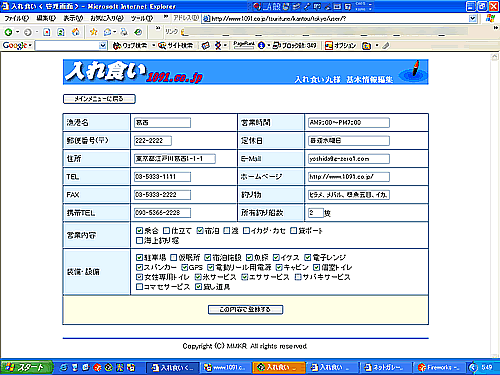This screenshot has width=500, height=375.
Task: Click the highlighter pen icon in Google toolbar
Action: point(386,46)
